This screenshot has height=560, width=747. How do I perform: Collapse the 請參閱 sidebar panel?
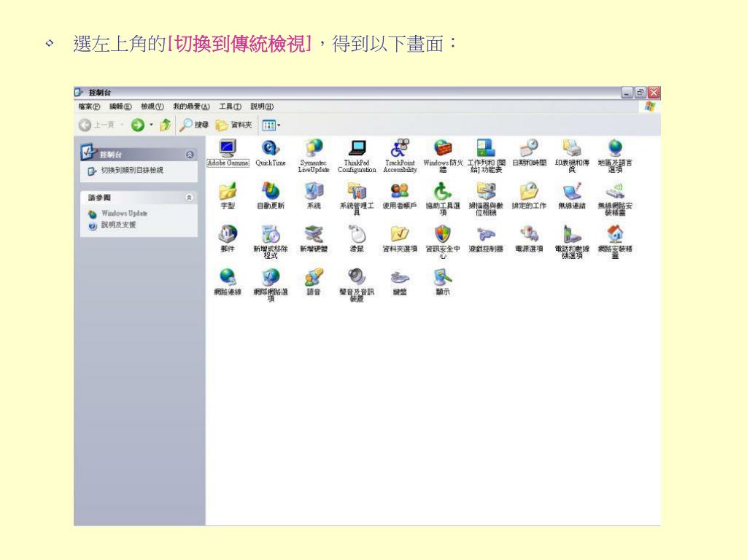190,197
